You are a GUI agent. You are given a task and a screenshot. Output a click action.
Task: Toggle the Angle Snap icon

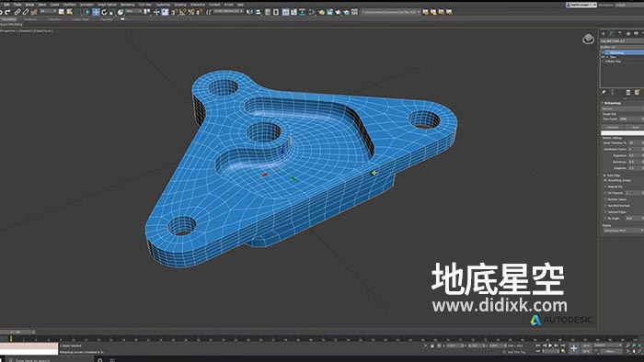click(182, 12)
